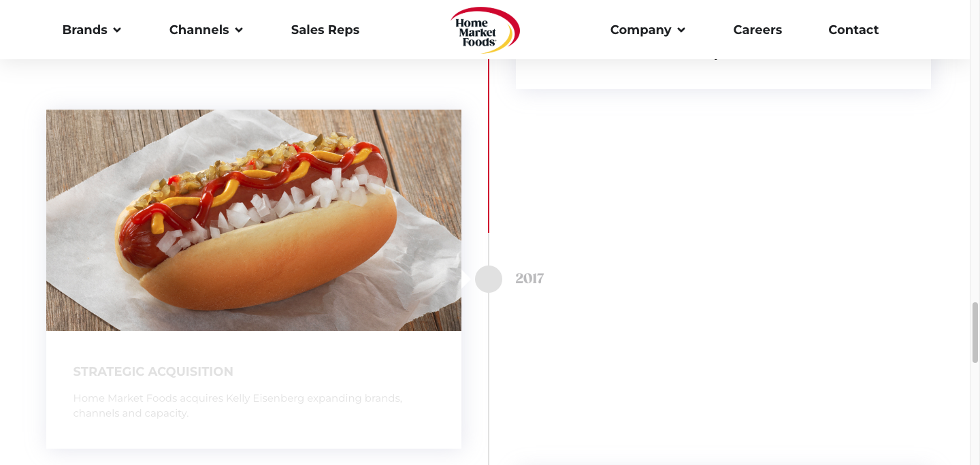Click the Home Market Foods logo
Screen dimensions: 980x465
485,30
